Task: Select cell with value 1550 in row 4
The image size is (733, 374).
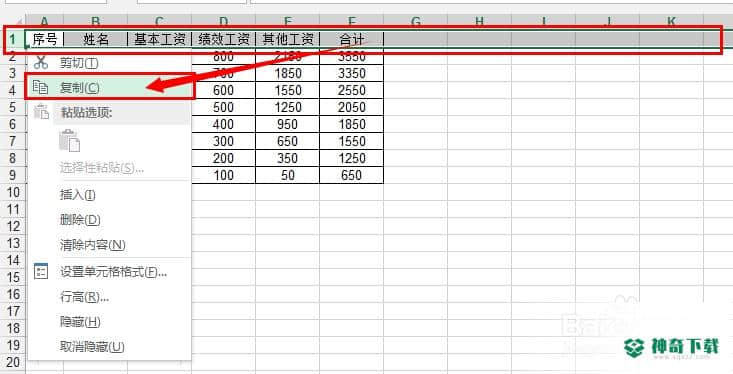Action: click(x=287, y=90)
